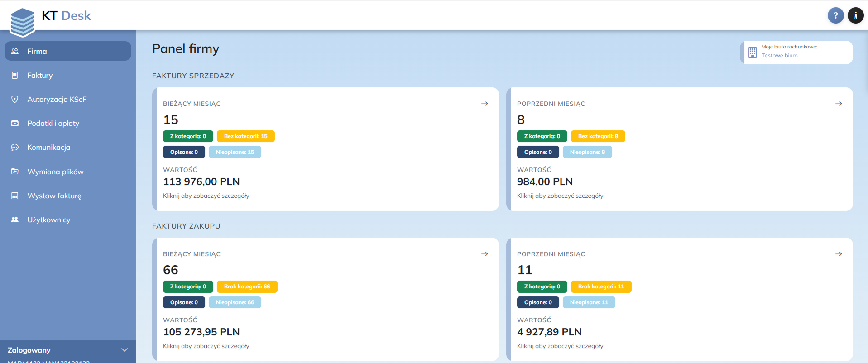Open purchases current month details arrow
Viewport: 868px width, 363px height.
[x=484, y=254]
